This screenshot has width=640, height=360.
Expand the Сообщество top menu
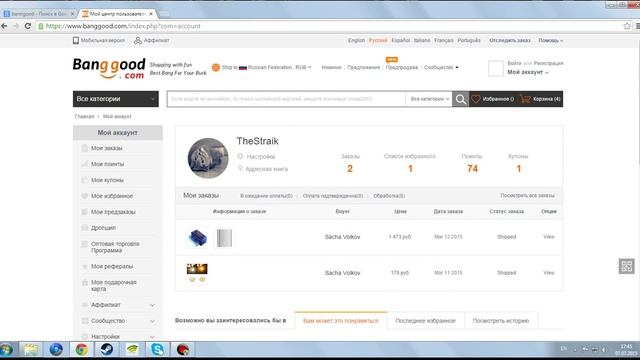441,67
